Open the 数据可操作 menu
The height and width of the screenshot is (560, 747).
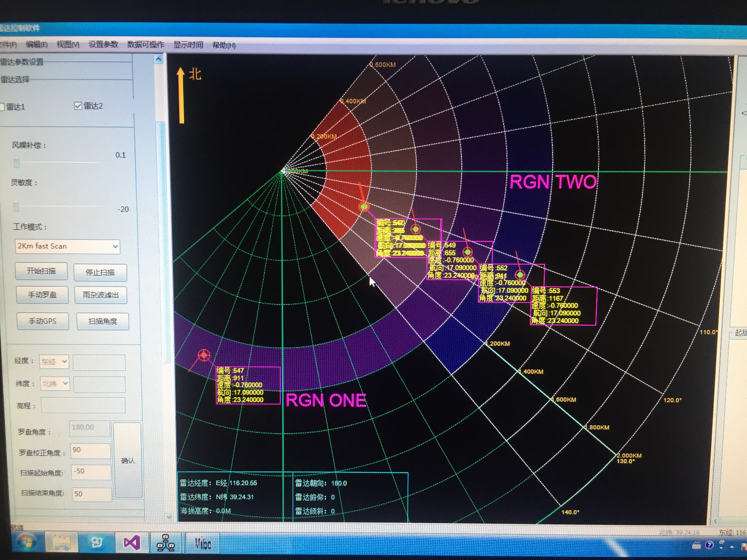pyautogui.click(x=146, y=45)
